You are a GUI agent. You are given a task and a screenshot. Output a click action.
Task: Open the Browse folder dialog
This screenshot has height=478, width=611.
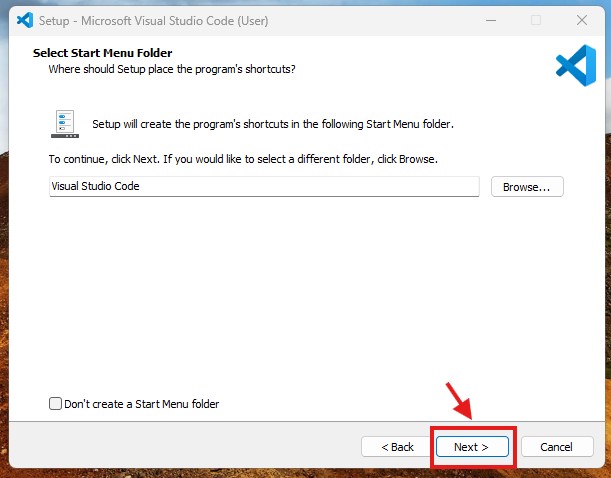(x=527, y=186)
